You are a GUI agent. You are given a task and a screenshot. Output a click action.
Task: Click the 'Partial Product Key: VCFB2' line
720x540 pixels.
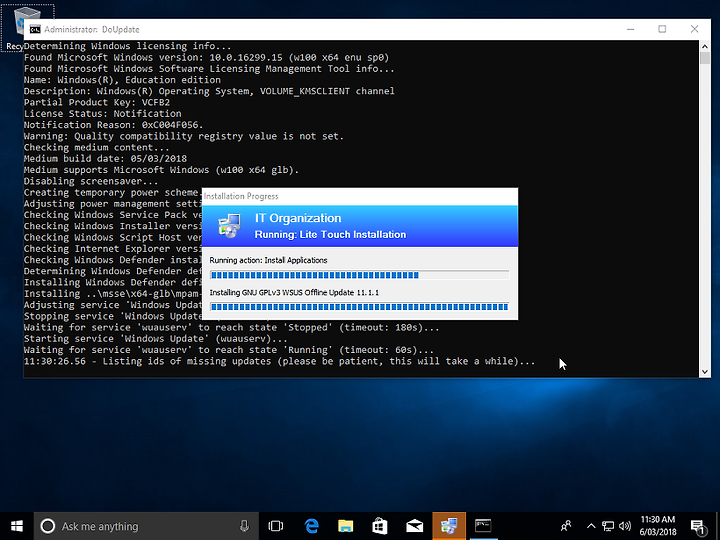(x=97, y=102)
